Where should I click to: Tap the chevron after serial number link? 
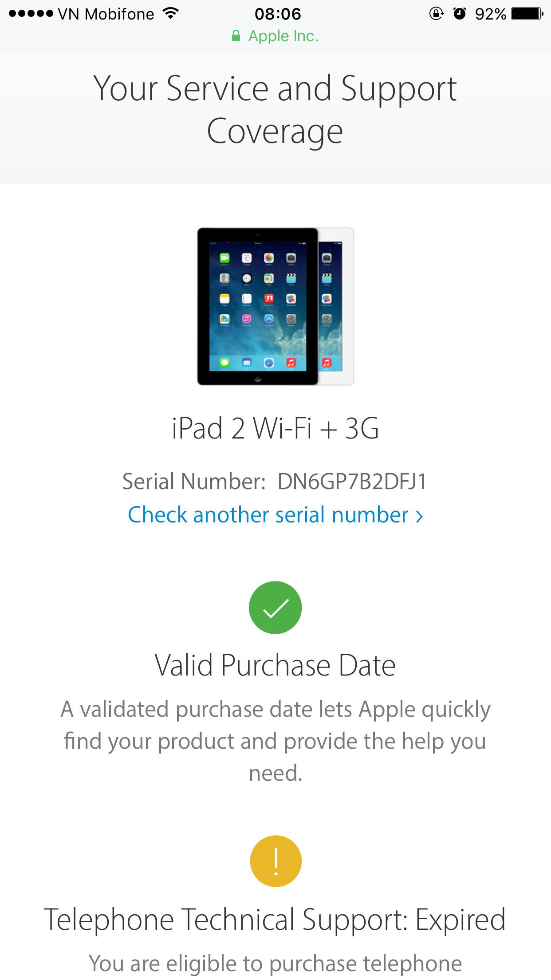[x=419, y=516]
